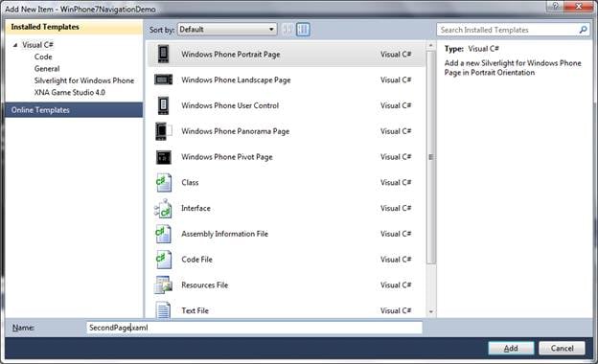Image resolution: width=598 pixels, height=364 pixels.
Task: Select XNA Game Studio 4.0 category
Action: 69,92
